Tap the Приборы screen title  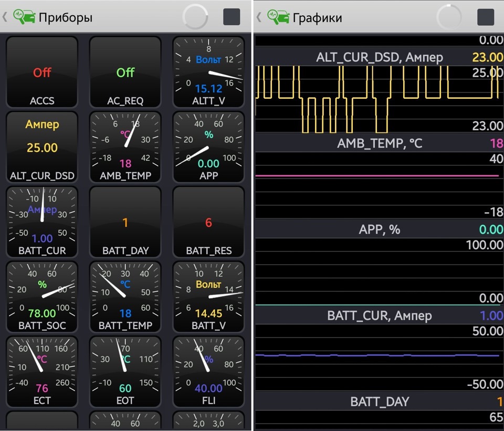pos(66,17)
